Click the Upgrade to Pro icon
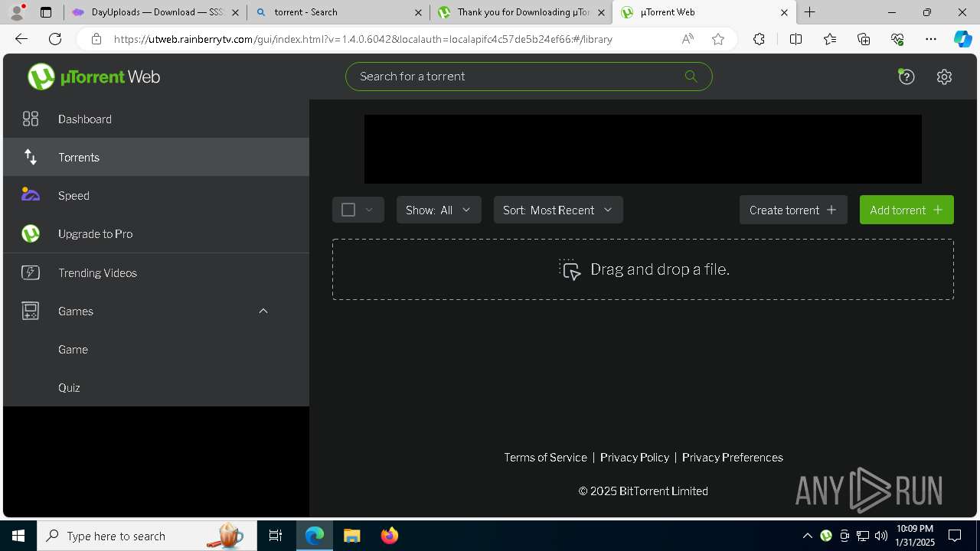980x551 pixels. click(x=31, y=233)
